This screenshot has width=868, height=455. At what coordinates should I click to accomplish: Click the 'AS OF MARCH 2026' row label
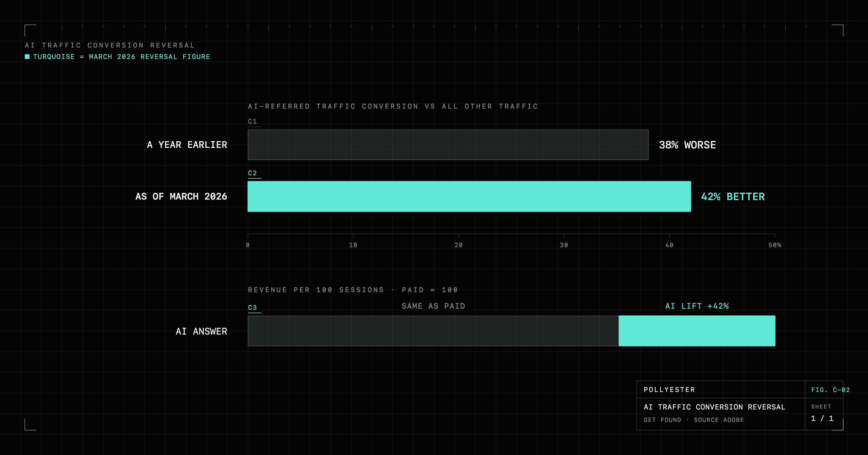coord(181,197)
